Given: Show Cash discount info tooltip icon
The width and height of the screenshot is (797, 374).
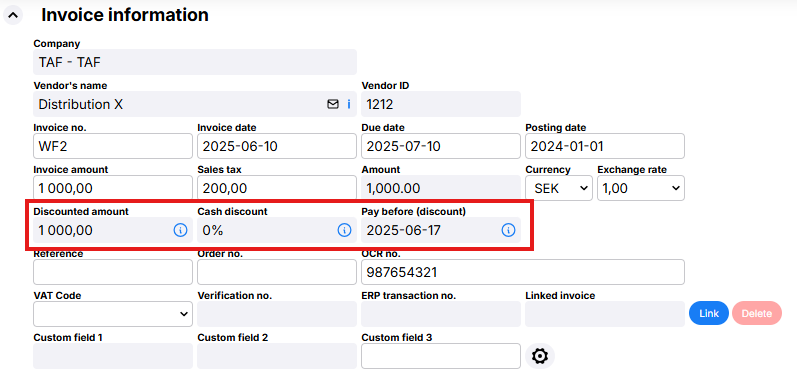Looking at the screenshot, I should point(344,230).
